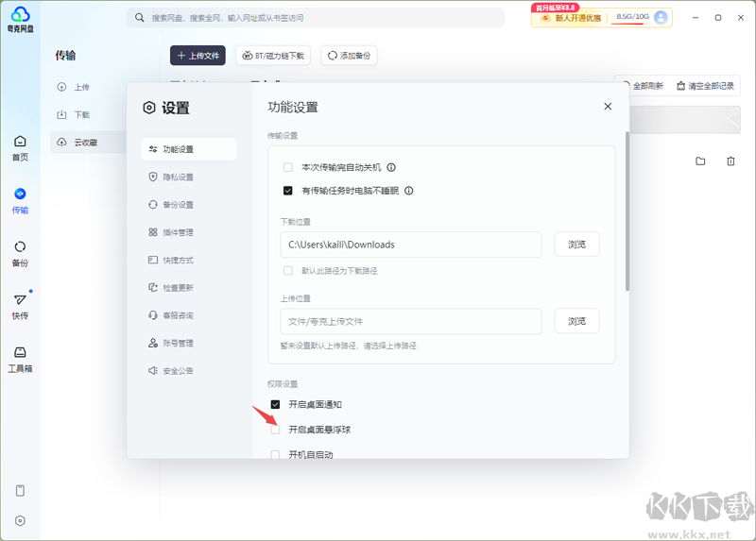
Task: Check 默认此路径为下载路径 checkbox
Action: tap(288, 271)
